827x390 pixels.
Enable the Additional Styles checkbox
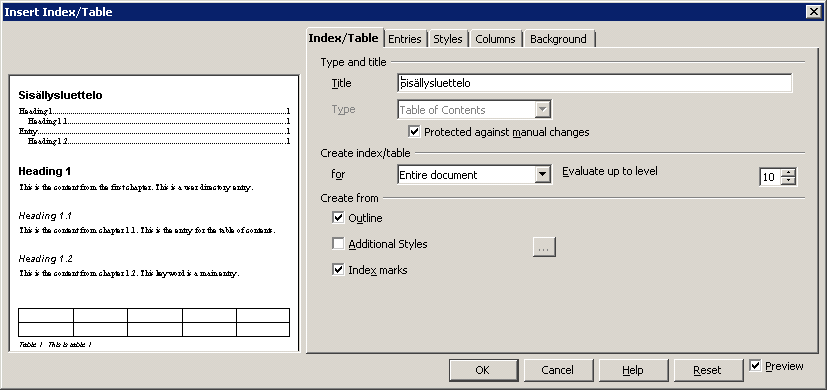click(x=338, y=244)
